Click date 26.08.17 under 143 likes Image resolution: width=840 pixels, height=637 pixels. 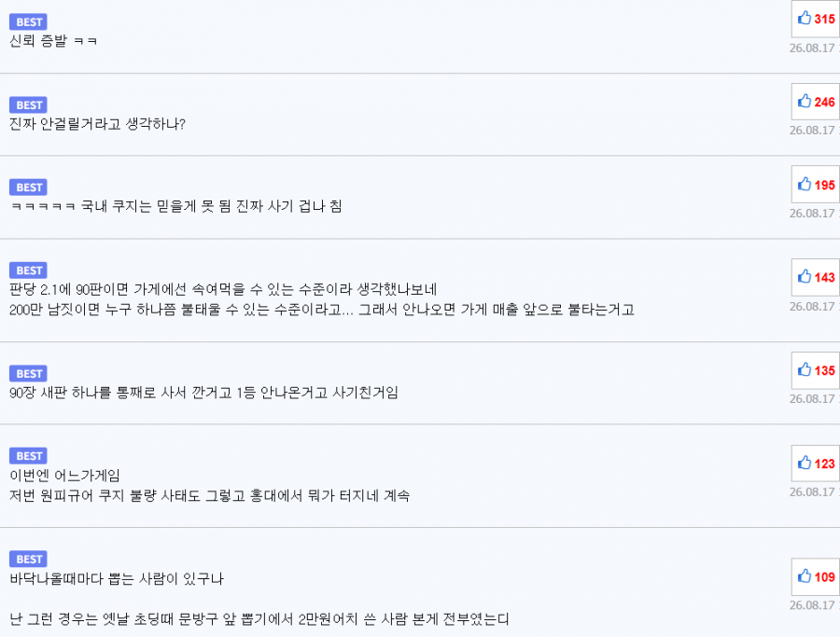point(813,307)
